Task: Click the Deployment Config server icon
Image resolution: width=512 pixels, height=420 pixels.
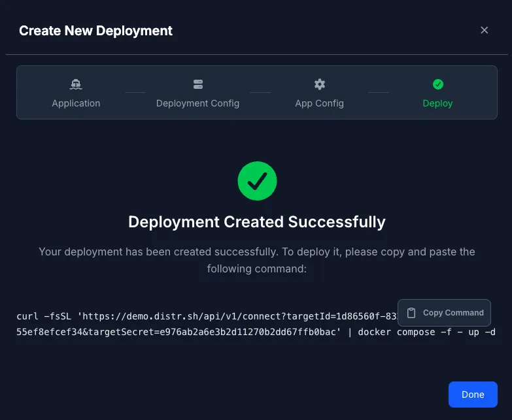Action: pyautogui.click(x=198, y=84)
